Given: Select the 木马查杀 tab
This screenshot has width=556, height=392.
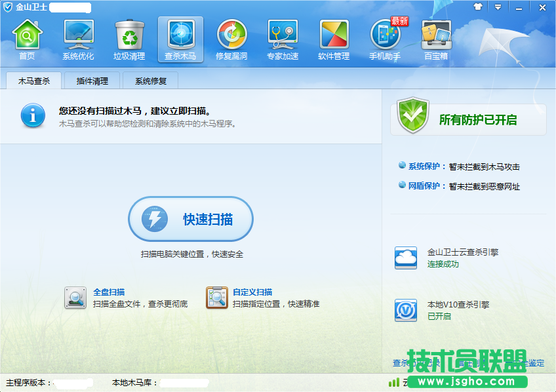Looking at the screenshot, I should pyautogui.click(x=33, y=81).
